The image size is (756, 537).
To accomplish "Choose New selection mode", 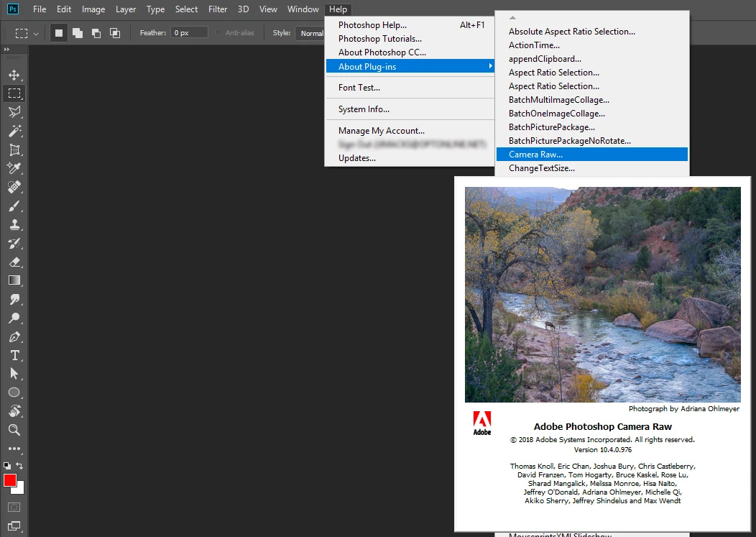I will (59, 33).
